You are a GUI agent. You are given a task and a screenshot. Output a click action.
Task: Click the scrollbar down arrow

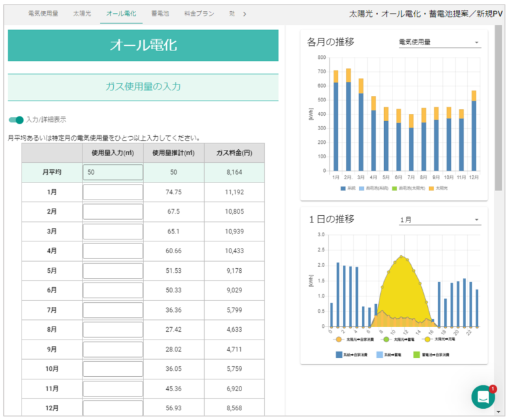499,412
